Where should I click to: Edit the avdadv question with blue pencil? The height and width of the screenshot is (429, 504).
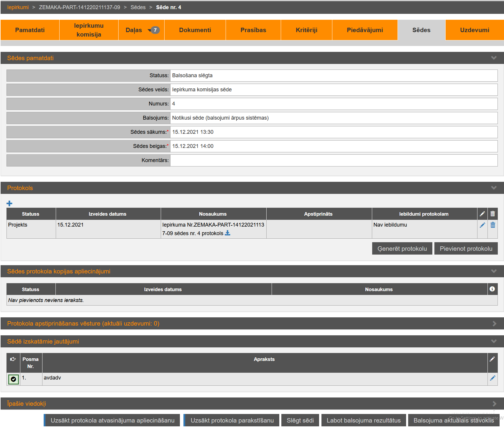[x=492, y=378]
